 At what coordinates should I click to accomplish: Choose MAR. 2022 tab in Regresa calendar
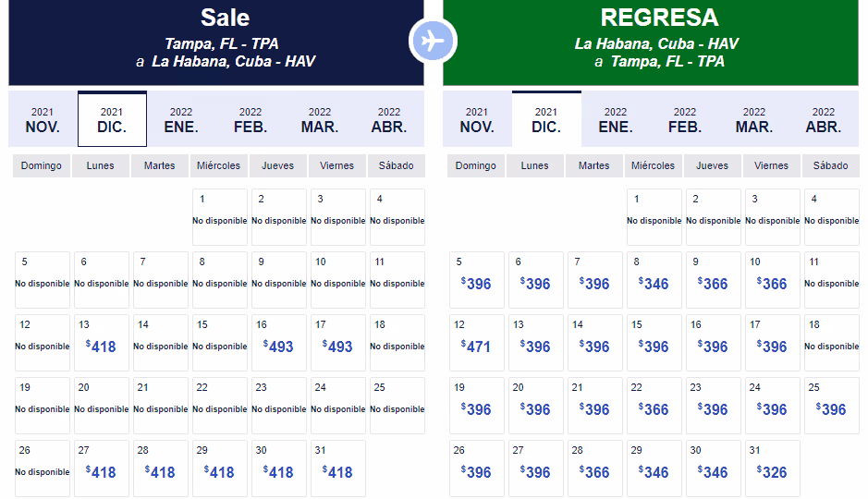754,120
